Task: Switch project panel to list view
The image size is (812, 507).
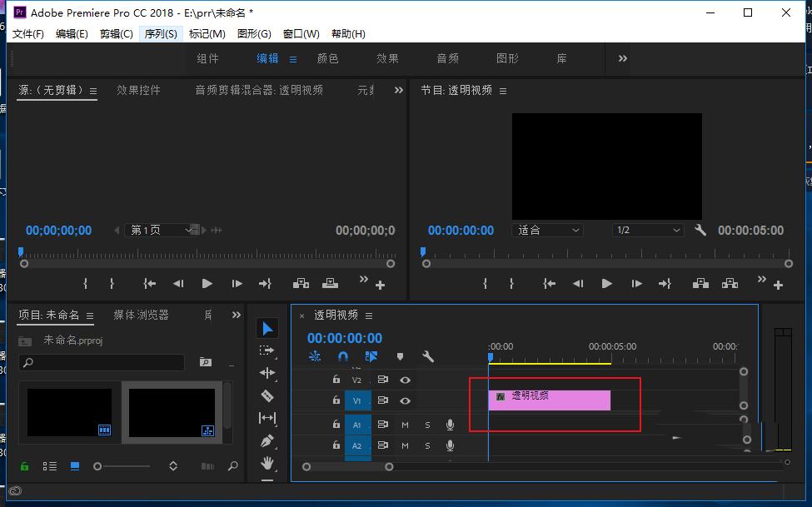Action: [50, 466]
